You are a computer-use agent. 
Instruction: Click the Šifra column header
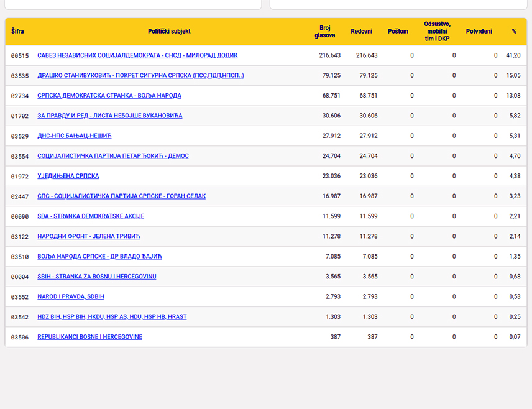click(x=17, y=31)
